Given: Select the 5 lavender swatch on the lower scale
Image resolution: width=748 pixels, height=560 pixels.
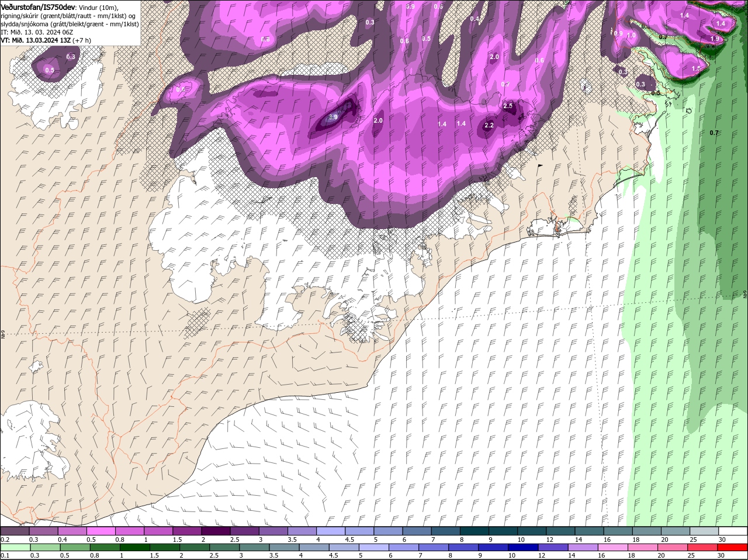Looking at the screenshot, I should pos(375,548).
